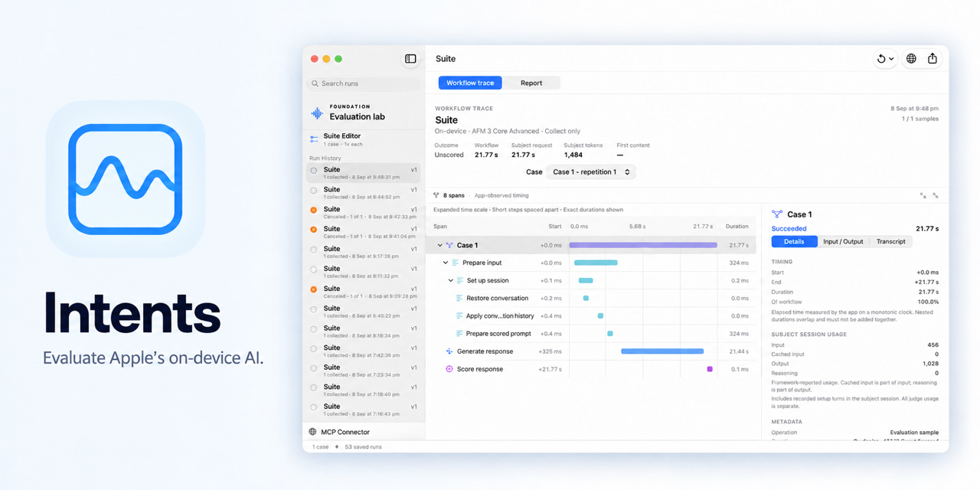Click the Start column header in the span table
Screen dimensions: 980x490
click(554, 227)
